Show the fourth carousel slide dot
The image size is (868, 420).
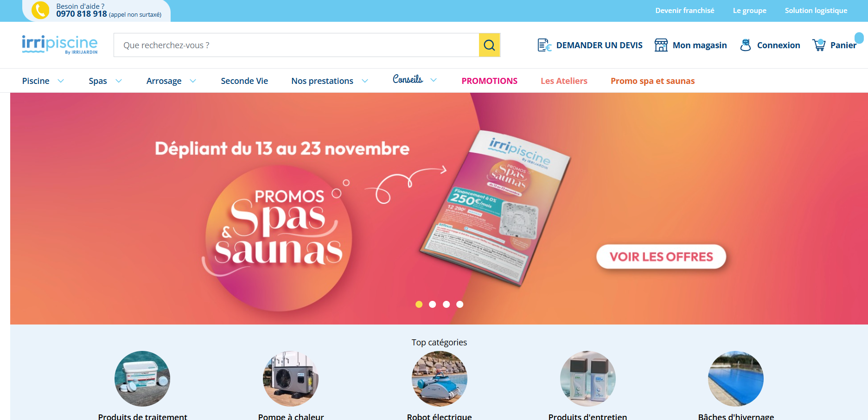coord(460,304)
